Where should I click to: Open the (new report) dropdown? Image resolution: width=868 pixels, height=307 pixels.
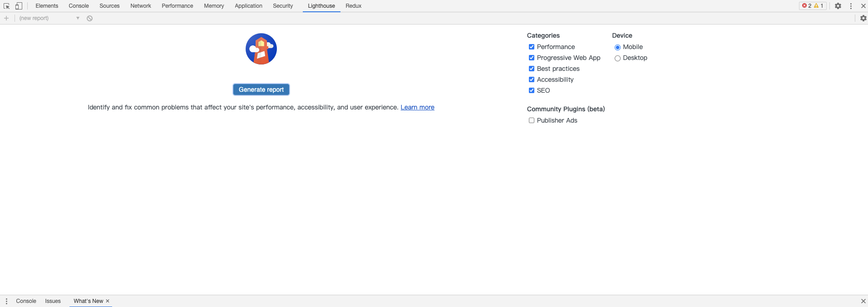point(49,18)
